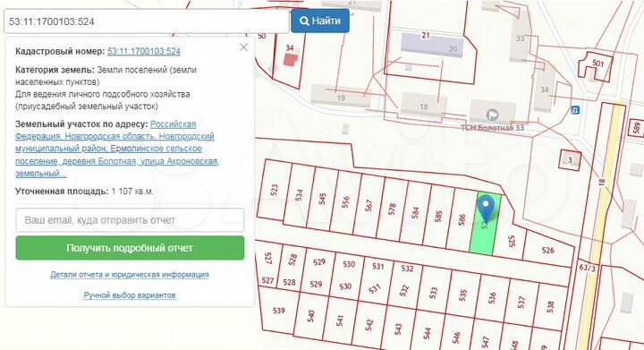Click the email input for report

pos(130,220)
